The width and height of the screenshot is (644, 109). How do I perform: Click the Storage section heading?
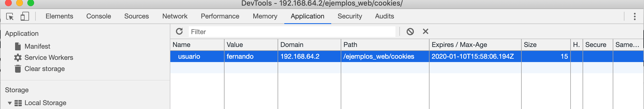coord(17,90)
